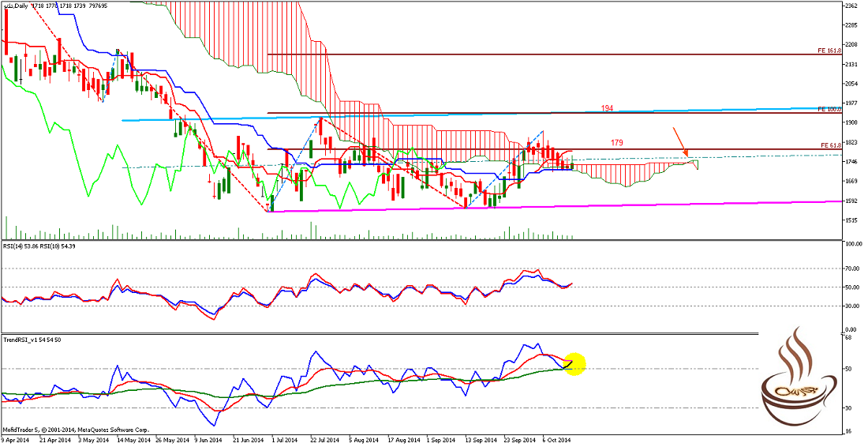Click the 9 Apr 2014 date on time axis
The height and width of the screenshot is (447, 868).
[x=16, y=439]
